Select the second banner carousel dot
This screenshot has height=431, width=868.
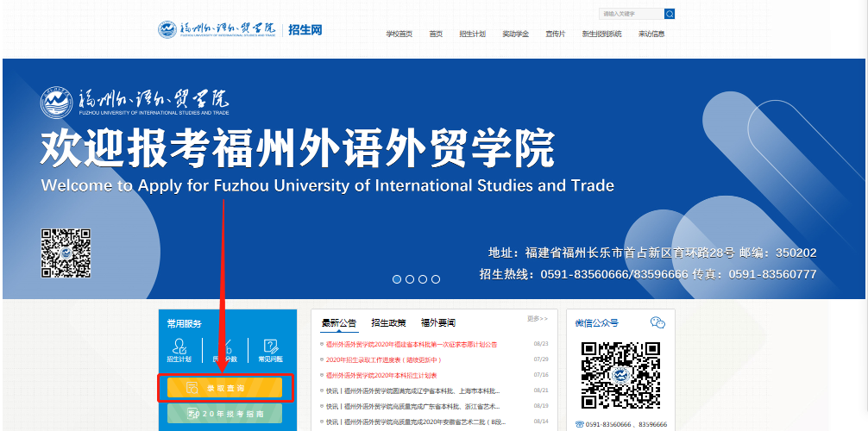(x=410, y=279)
